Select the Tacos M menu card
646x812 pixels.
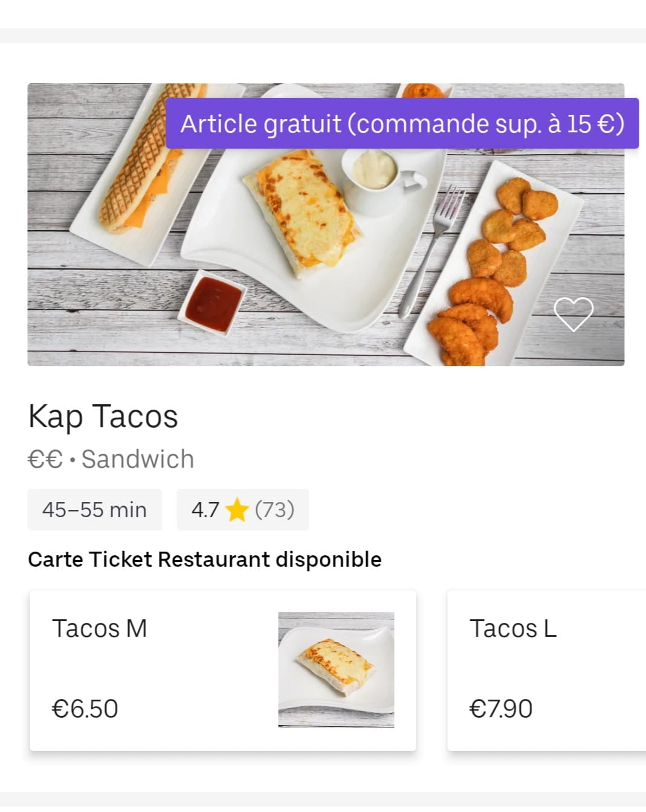[223, 671]
